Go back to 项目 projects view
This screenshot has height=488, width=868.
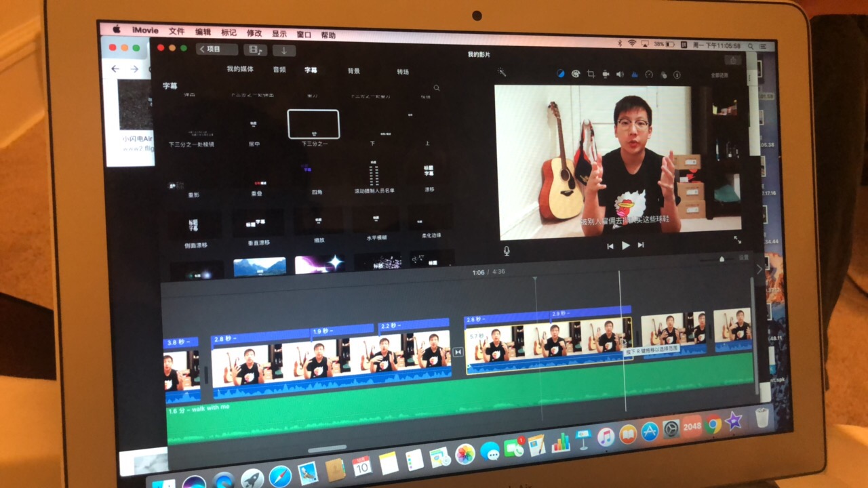(217, 49)
